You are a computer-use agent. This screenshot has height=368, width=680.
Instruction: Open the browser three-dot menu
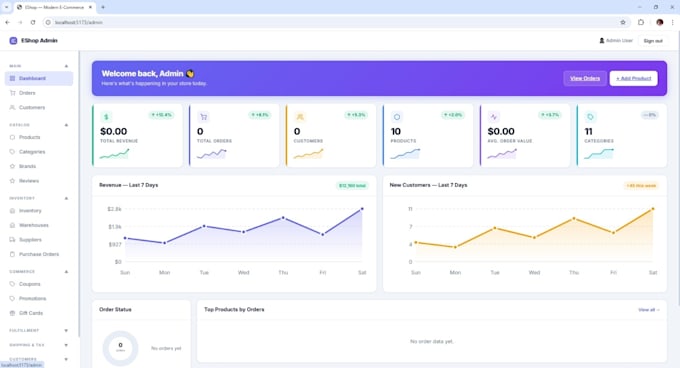point(673,22)
